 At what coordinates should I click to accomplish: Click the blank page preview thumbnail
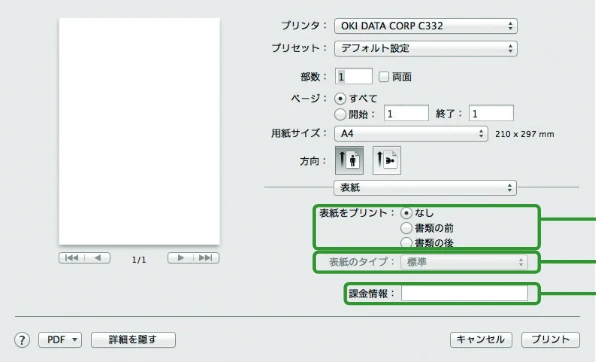[139, 132]
